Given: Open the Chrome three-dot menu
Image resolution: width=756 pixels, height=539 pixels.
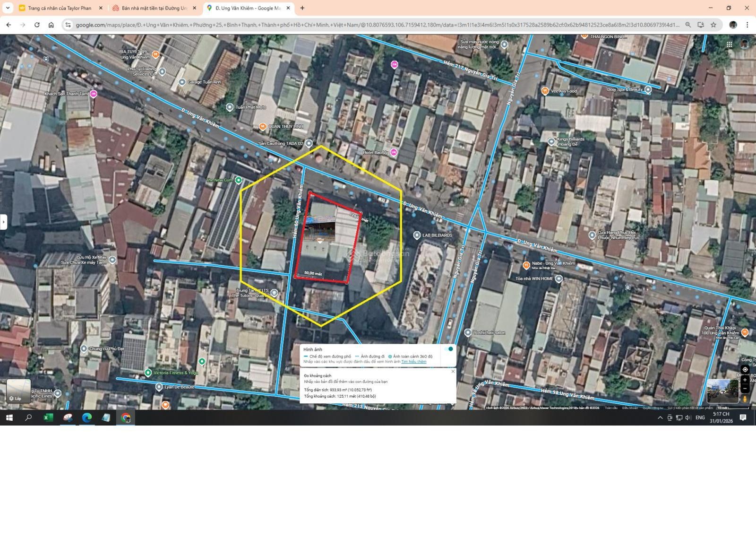Looking at the screenshot, I should pyautogui.click(x=747, y=25).
